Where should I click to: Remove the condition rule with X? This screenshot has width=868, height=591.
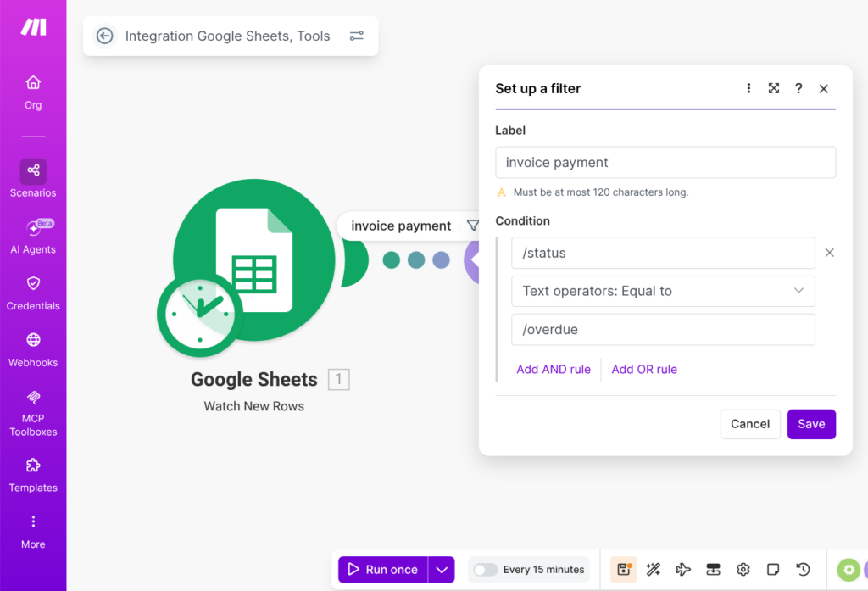click(829, 253)
